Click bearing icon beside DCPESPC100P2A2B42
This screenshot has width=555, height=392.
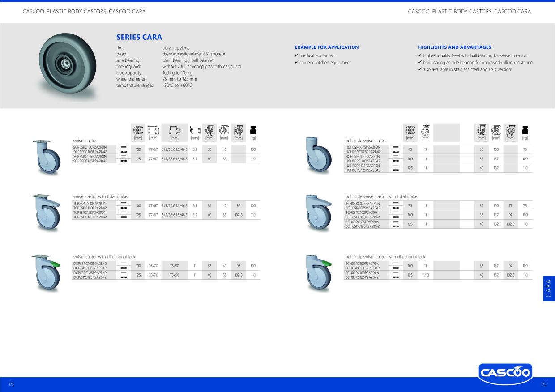click(x=124, y=264)
